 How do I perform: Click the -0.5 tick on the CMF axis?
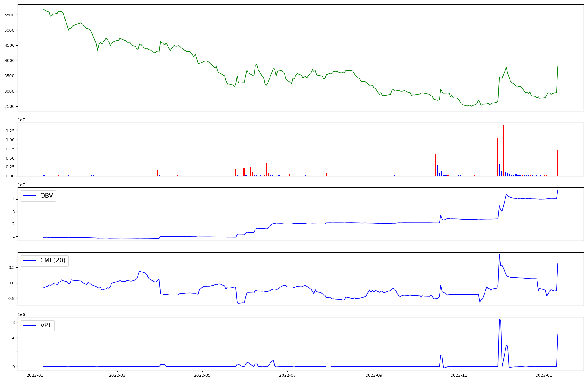(10, 299)
